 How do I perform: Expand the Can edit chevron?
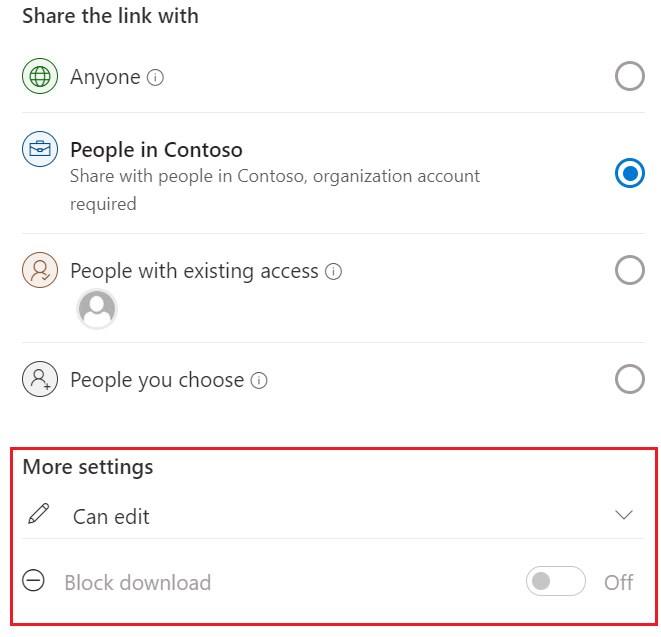(624, 515)
